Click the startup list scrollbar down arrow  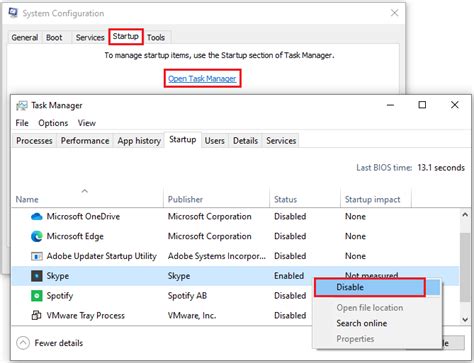tap(465, 320)
